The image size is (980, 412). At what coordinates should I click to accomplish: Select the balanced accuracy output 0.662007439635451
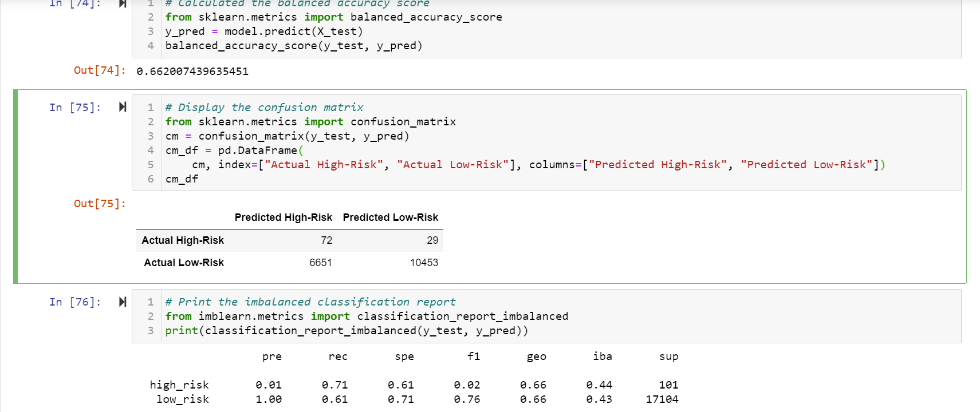tap(192, 71)
